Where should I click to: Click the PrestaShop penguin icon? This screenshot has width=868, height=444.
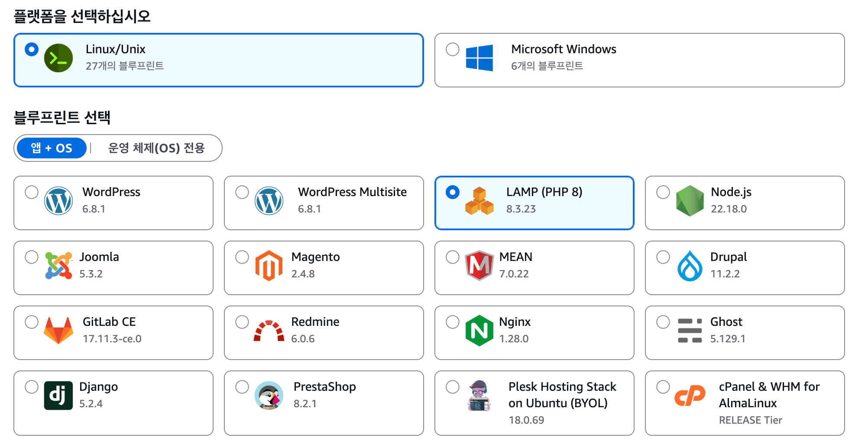(x=269, y=396)
